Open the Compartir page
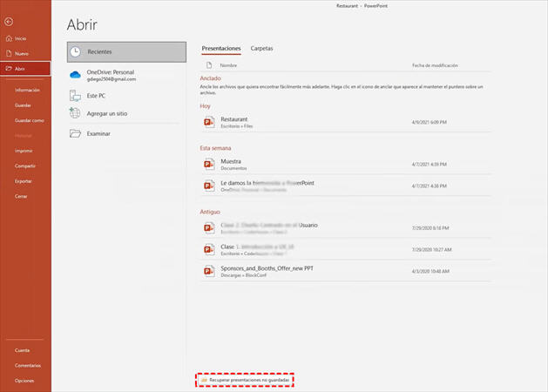The width and height of the screenshot is (548, 392). 24,166
